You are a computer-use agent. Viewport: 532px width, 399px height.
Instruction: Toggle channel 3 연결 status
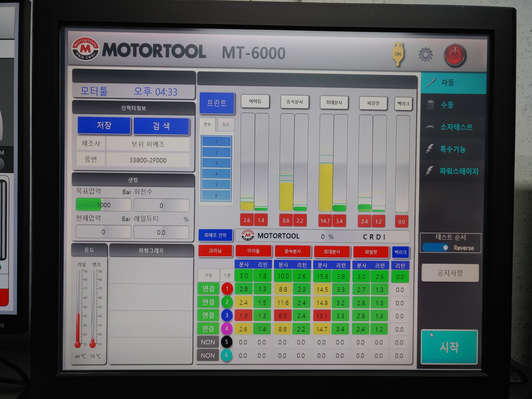tap(208, 315)
